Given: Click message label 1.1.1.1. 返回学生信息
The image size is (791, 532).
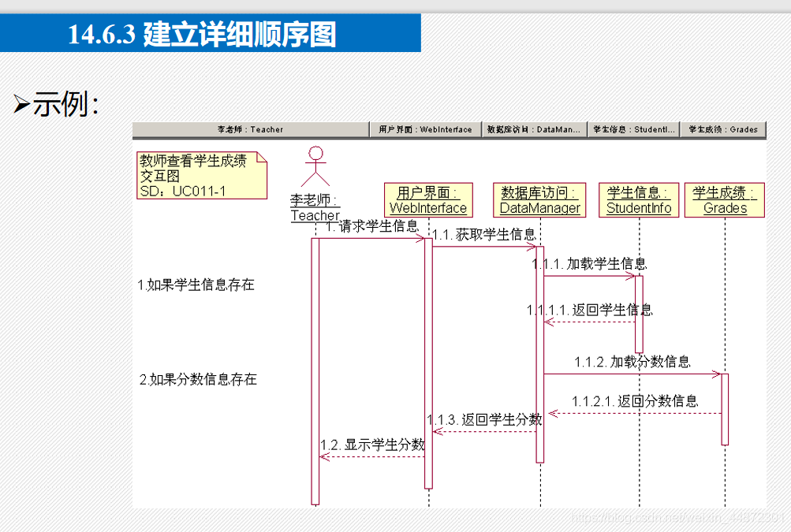Looking at the screenshot, I should click(590, 310).
